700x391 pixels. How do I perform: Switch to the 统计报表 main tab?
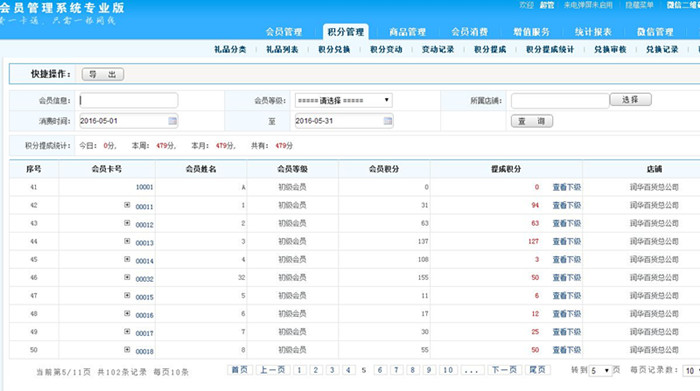click(593, 32)
